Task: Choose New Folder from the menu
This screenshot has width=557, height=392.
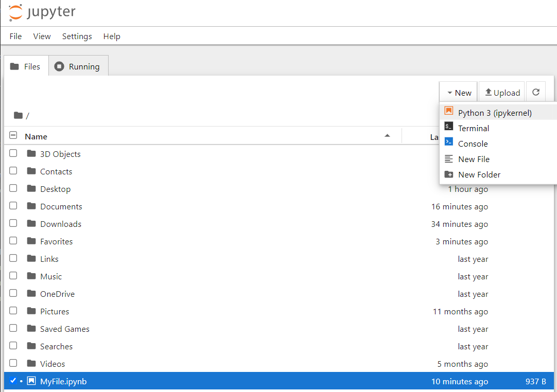Action: 498,174
